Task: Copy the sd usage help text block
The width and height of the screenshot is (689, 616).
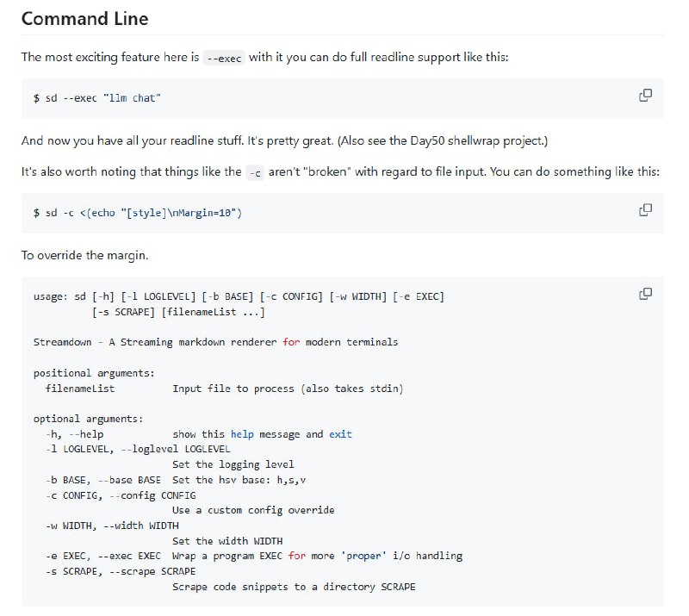Action: (x=645, y=294)
